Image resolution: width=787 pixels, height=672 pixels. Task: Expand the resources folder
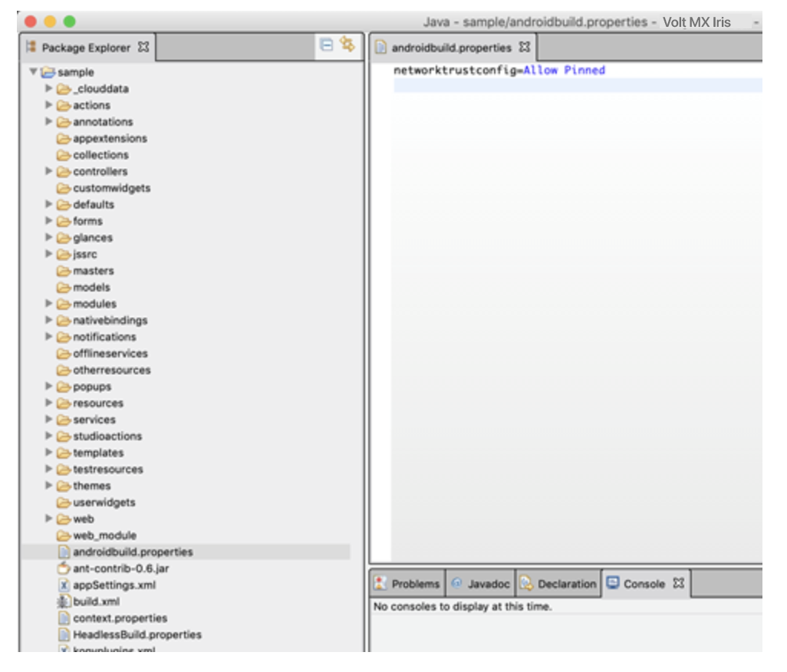coord(48,403)
